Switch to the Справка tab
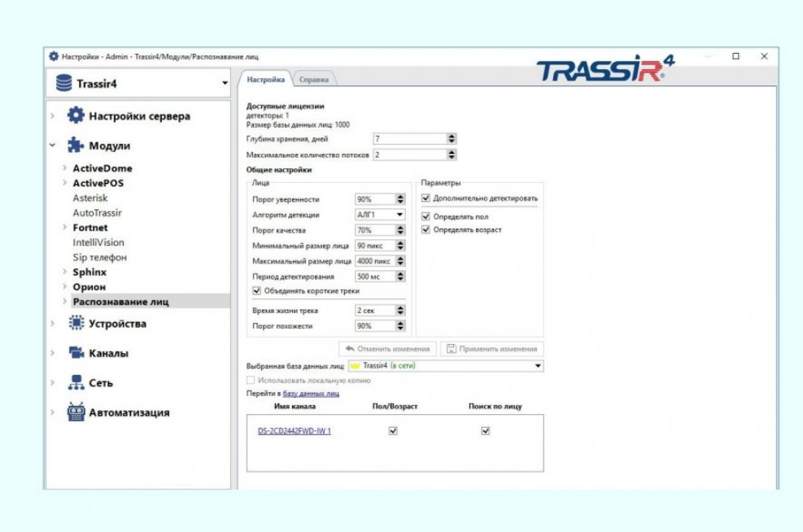The width and height of the screenshot is (803, 532). (313, 80)
